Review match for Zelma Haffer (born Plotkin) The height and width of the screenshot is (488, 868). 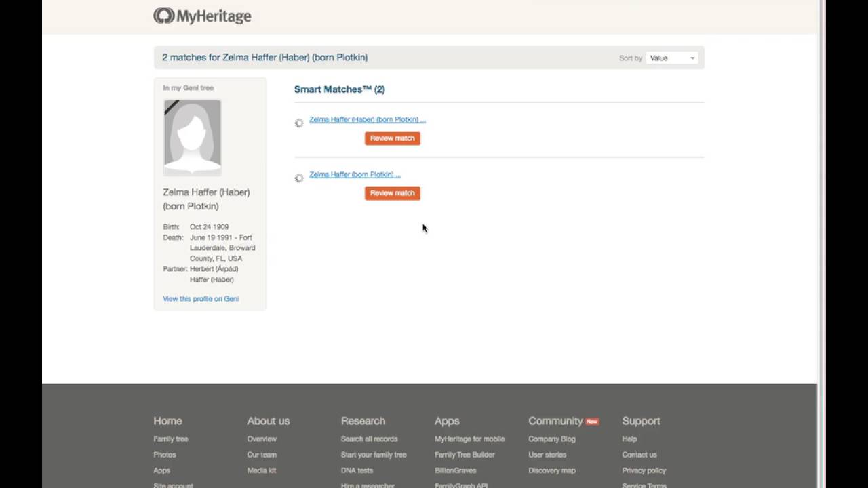393,193
